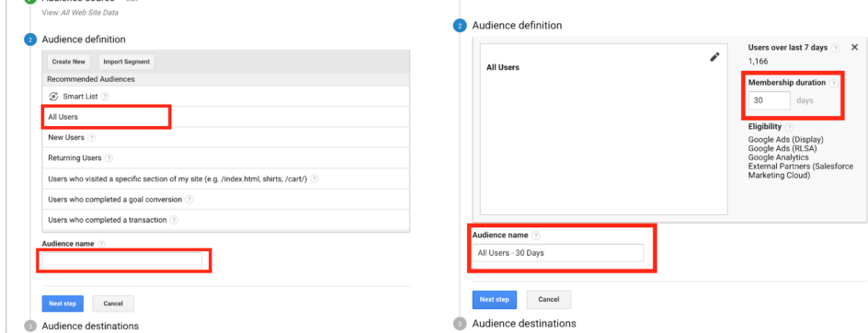The height and width of the screenshot is (333, 868).
Task: Choose Users who completed a goal conversion
Action: 226,200
